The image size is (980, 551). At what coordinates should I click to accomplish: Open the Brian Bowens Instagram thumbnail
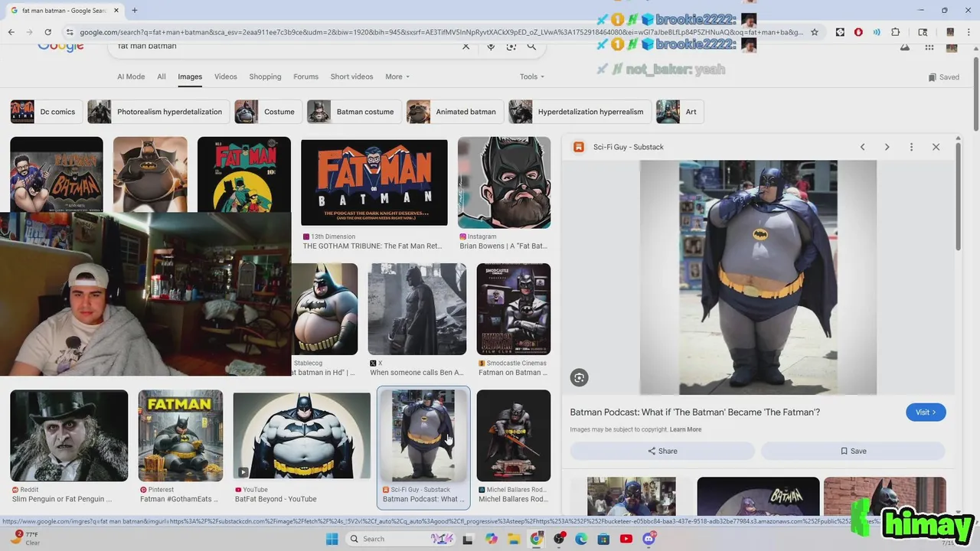504,182
